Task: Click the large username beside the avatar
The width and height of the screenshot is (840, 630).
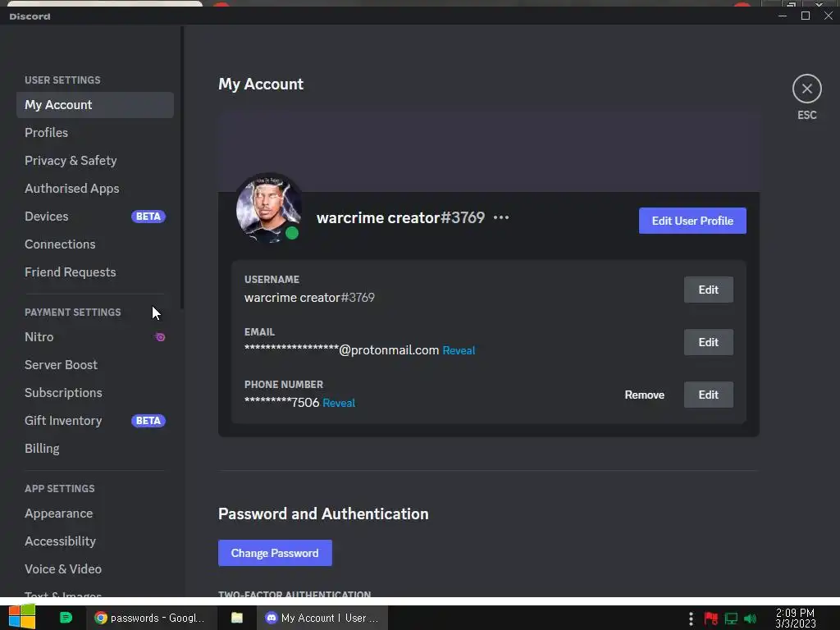Action: [400, 217]
